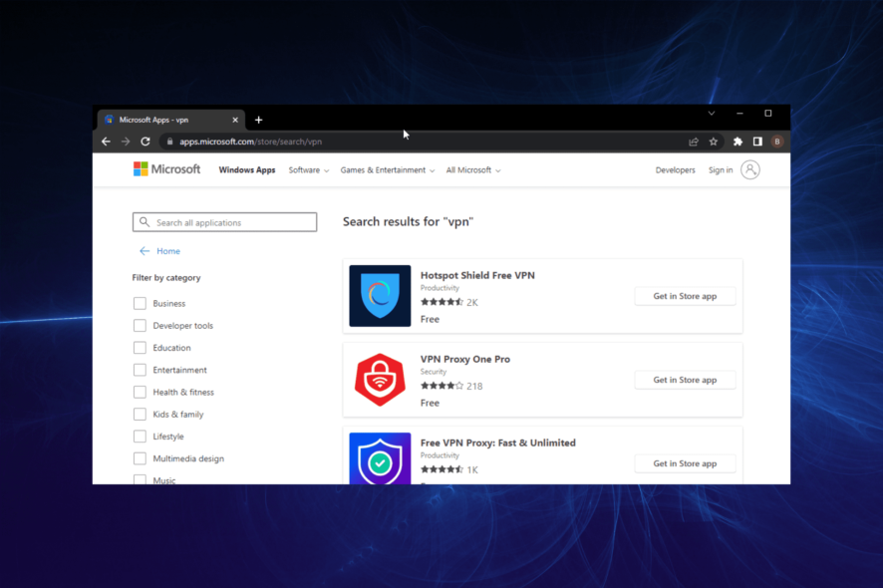Click the tab search chevron in title bar

tap(712, 114)
